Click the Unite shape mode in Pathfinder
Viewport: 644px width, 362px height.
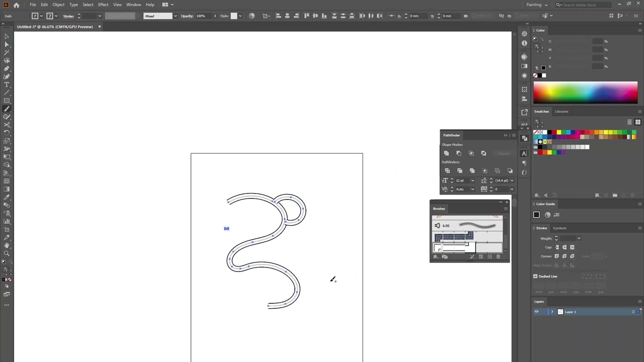coord(446,153)
